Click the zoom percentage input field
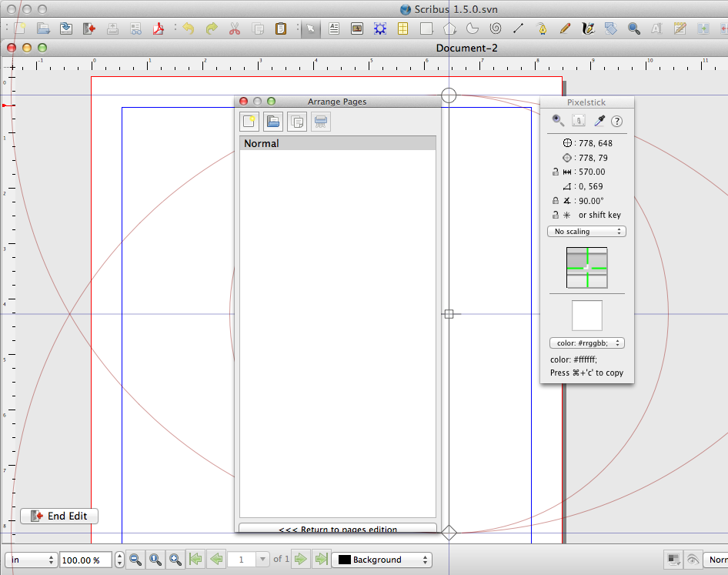 (x=85, y=560)
